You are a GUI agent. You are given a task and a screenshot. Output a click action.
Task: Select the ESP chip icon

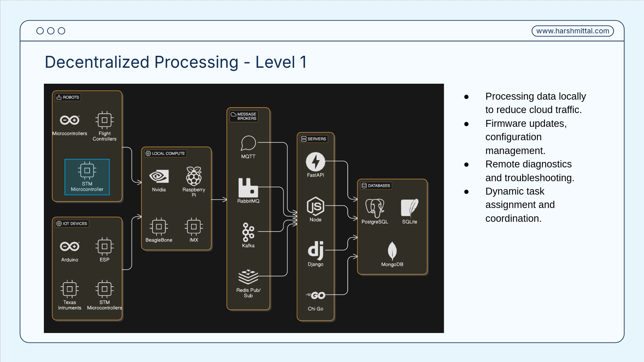(104, 246)
